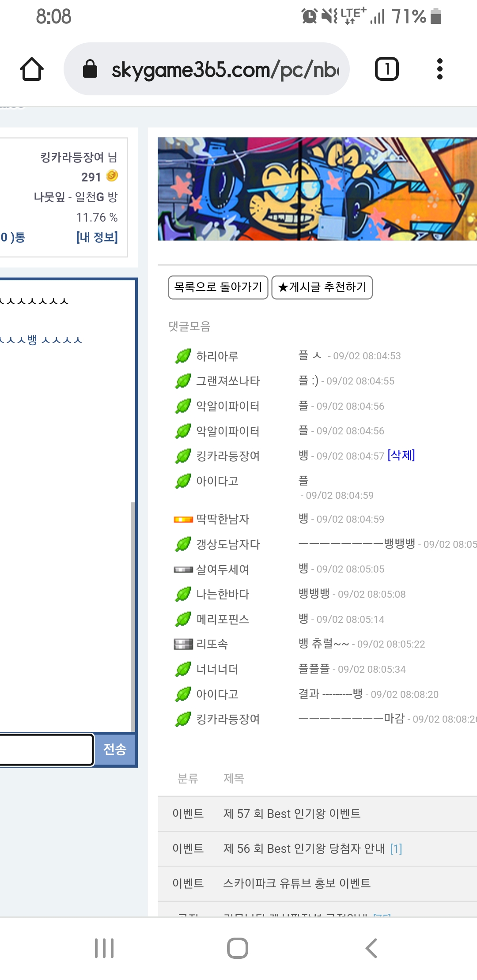Tap the Android recent apps button
This screenshot has height=980, width=477.
click(x=105, y=948)
